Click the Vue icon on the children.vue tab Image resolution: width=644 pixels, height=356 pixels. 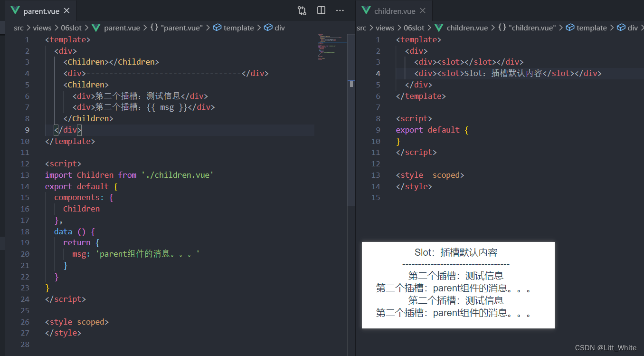click(x=366, y=10)
